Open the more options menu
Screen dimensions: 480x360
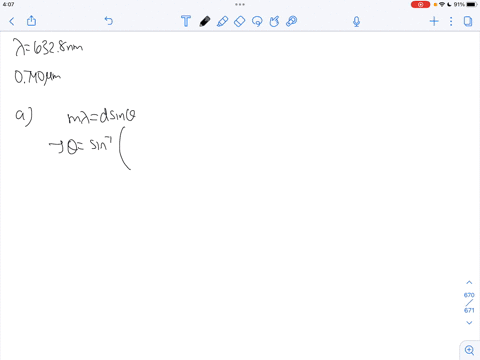pos(451,21)
